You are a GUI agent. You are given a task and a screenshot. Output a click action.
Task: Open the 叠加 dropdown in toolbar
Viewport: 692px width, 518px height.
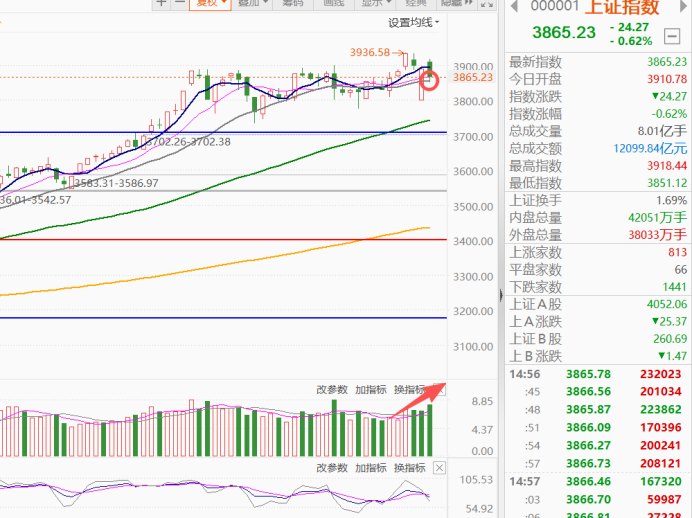pyautogui.click(x=252, y=4)
